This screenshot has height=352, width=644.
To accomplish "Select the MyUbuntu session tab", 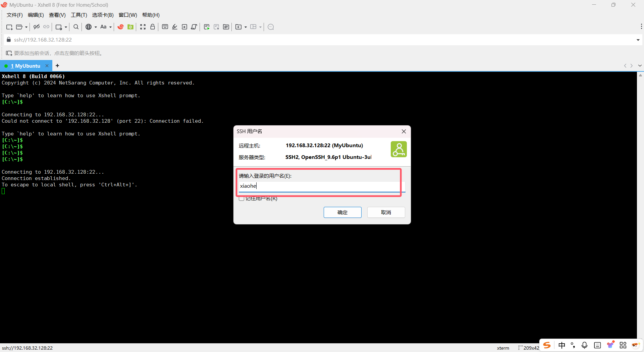I will click(25, 66).
